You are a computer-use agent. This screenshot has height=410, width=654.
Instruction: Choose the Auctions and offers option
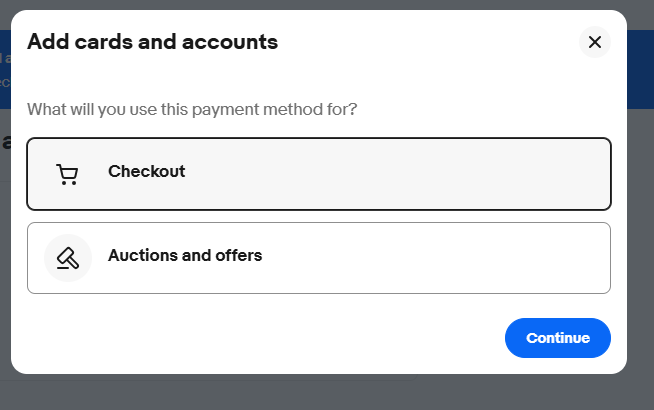318,258
